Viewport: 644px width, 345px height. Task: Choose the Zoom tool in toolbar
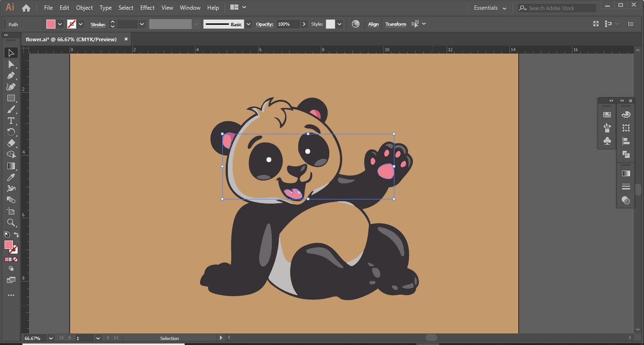pos(11,223)
